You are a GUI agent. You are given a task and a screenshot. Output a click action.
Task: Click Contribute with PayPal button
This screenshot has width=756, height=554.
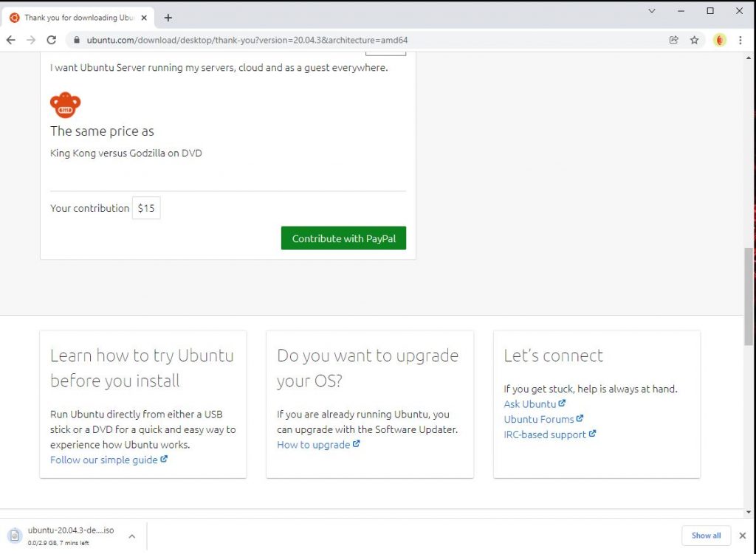[343, 238]
